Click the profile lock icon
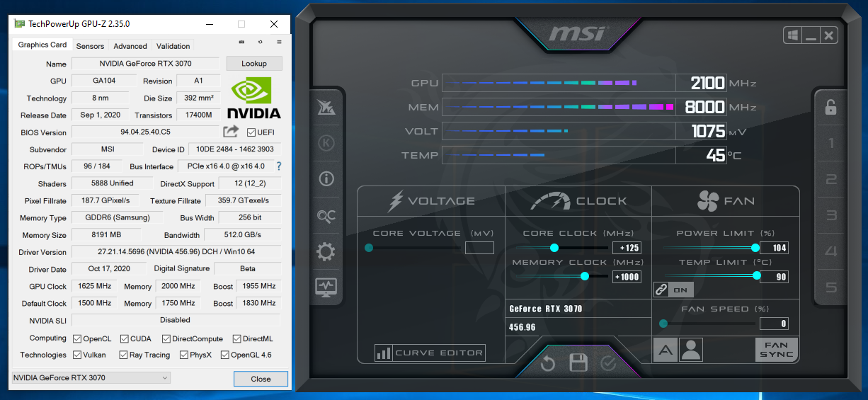868x400 pixels. (831, 108)
